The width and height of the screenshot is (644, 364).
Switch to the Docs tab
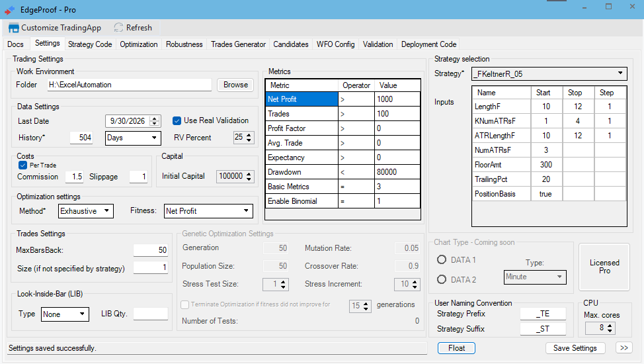[16, 44]
